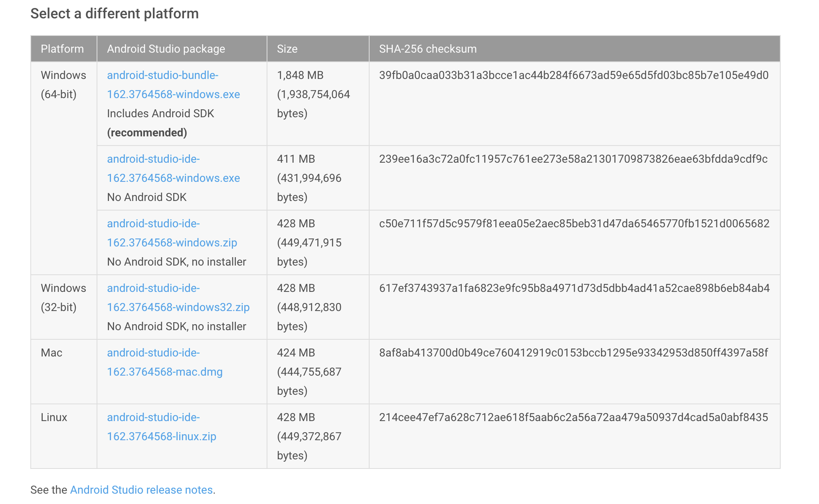Download the Mac dmg package
The image size is (819, 504).
pos(164,362)
